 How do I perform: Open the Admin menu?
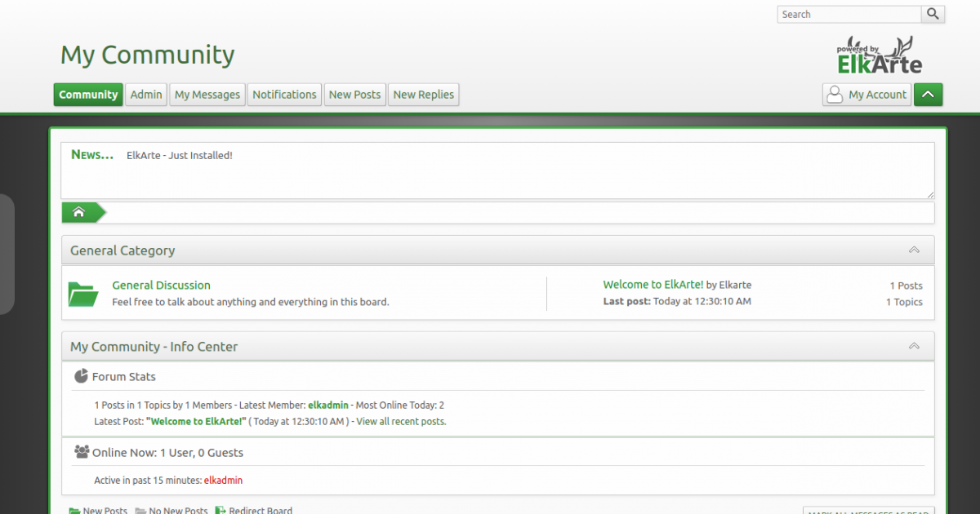146,95
